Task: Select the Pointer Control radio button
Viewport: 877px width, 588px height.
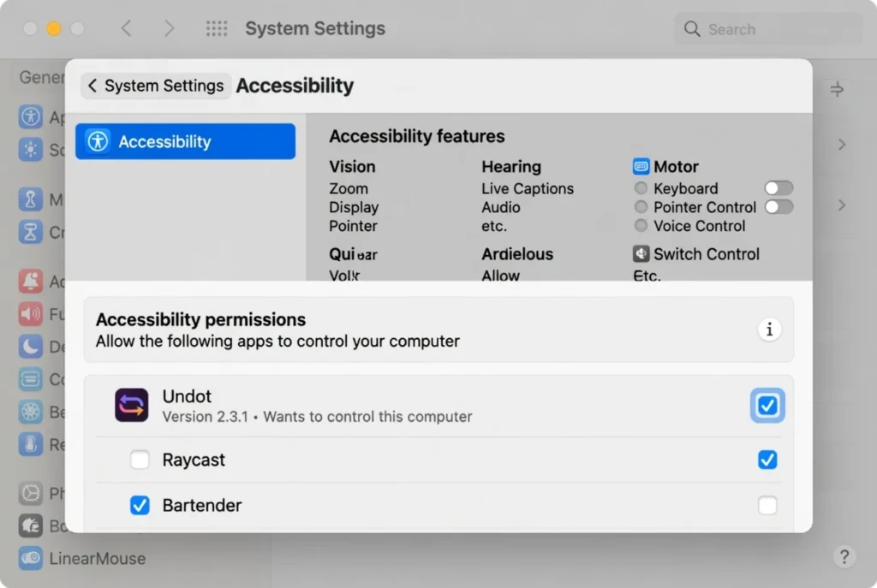Action: pos(641,207)
